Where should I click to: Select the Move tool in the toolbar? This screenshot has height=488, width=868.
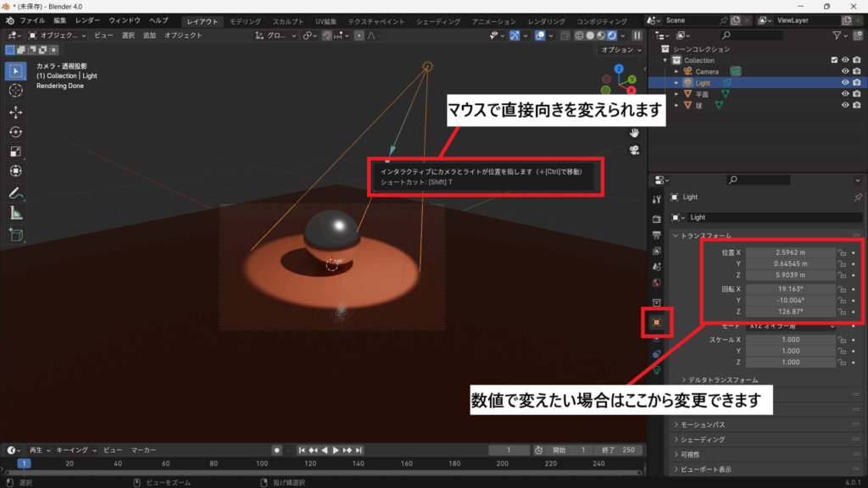(x=16, y=112)
